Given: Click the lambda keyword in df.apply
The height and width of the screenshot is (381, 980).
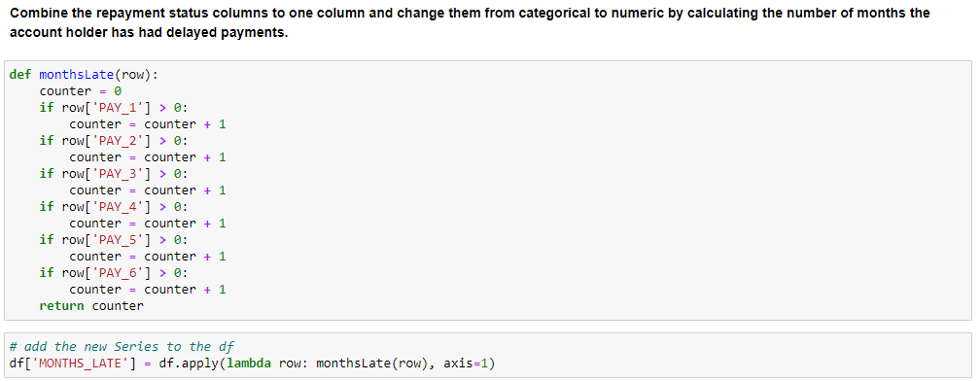Looking at the screenshot, I should pos(249,364).
